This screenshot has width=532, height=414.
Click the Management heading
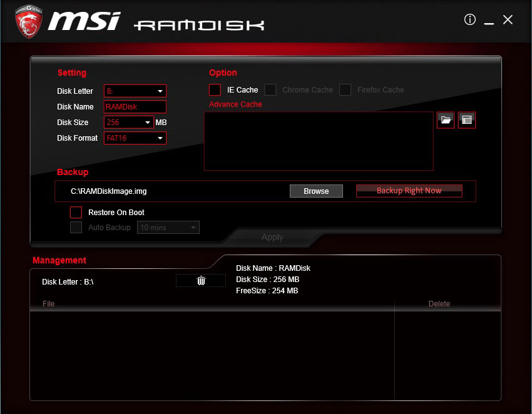[59, 260]
